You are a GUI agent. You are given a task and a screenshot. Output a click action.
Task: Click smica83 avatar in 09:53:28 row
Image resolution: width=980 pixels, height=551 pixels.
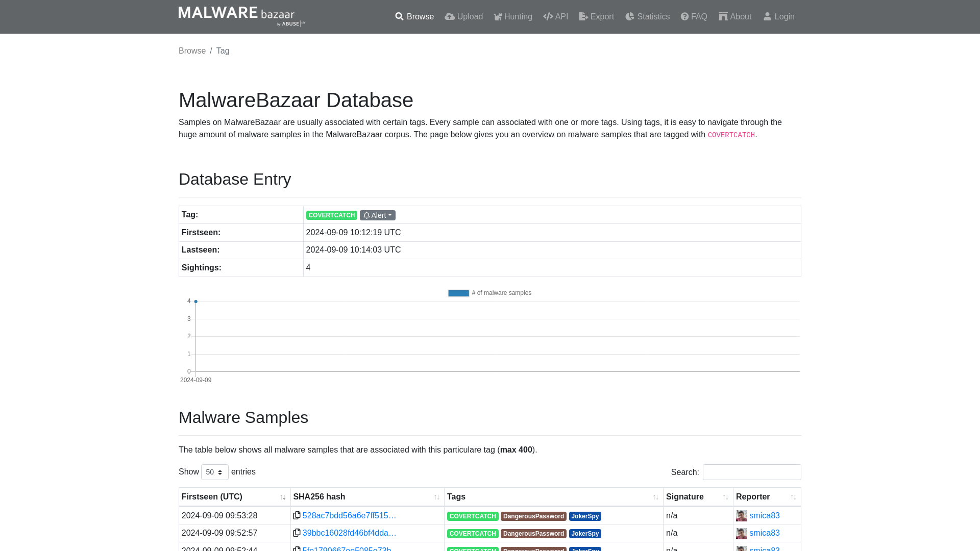click(x=741, y=516)
